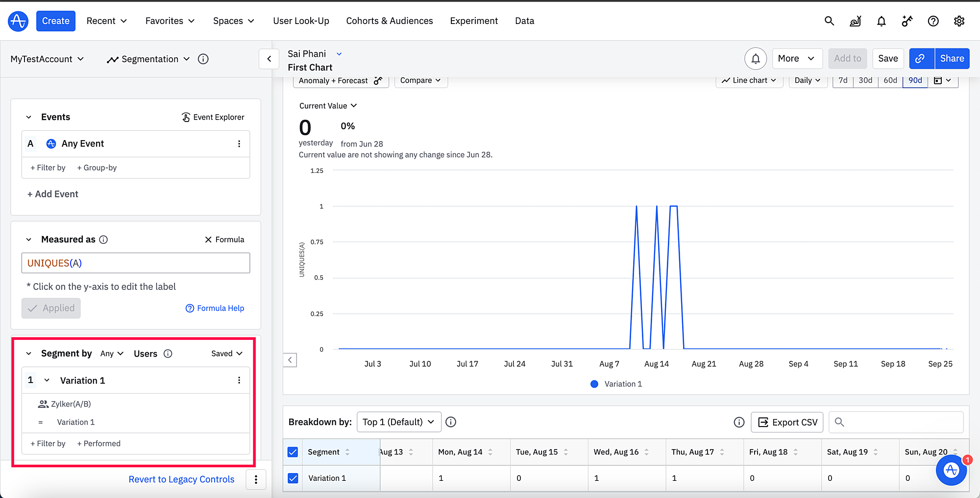Toggle the Segment header checkbox in table
Viewport: 980px width, 498px height.
click(x=293, y=452)
